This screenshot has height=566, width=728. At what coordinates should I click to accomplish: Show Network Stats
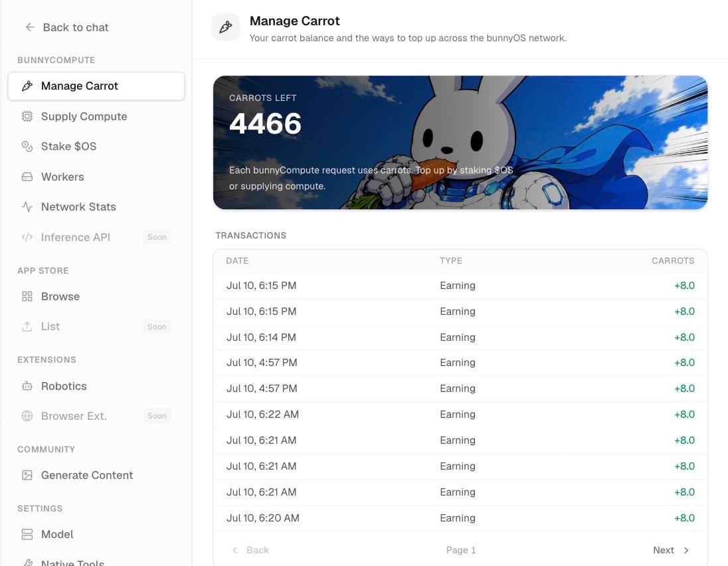tap(96, 207)
